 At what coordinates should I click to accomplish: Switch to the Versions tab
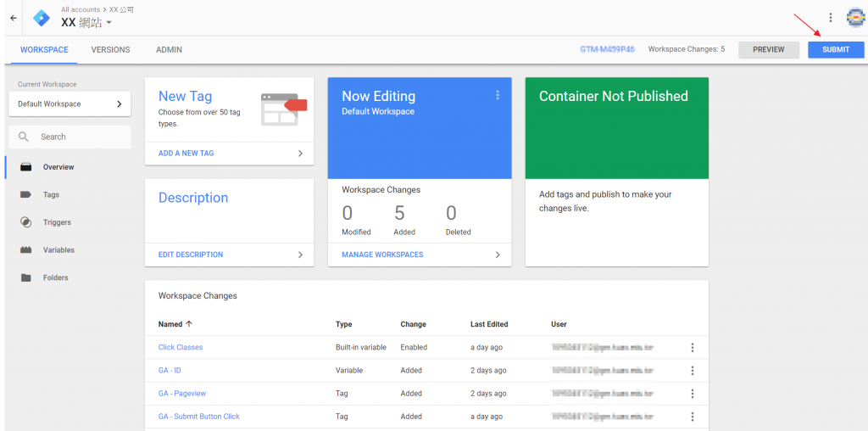point(111,50)
